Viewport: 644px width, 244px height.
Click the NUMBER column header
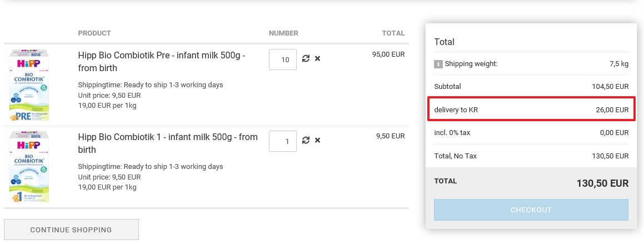pyautogui.click(x=283, y=33)
